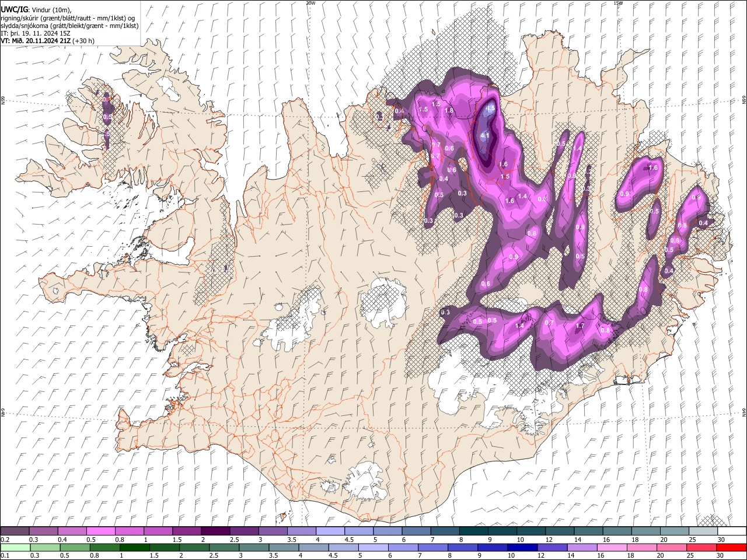Screen dimensions: 747x560
Task: Select the top legend swatch labeled 0.8
Action: 129,531
